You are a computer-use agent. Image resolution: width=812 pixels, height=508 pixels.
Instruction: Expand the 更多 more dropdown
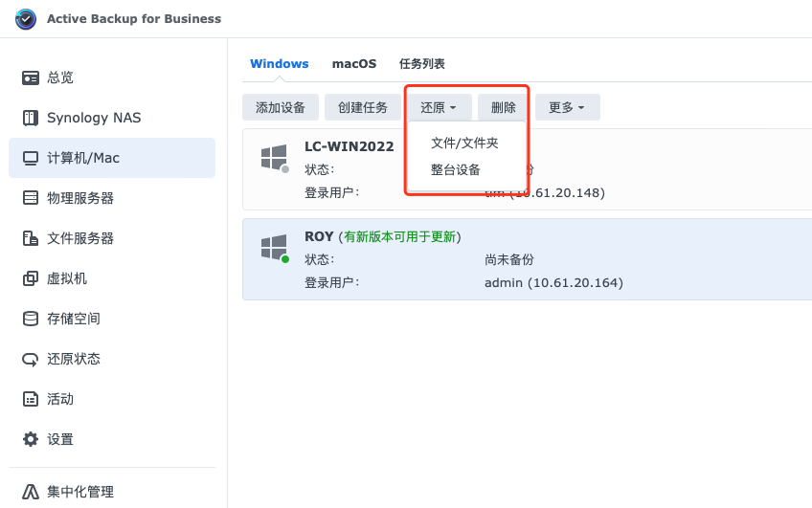coord(567,107)
